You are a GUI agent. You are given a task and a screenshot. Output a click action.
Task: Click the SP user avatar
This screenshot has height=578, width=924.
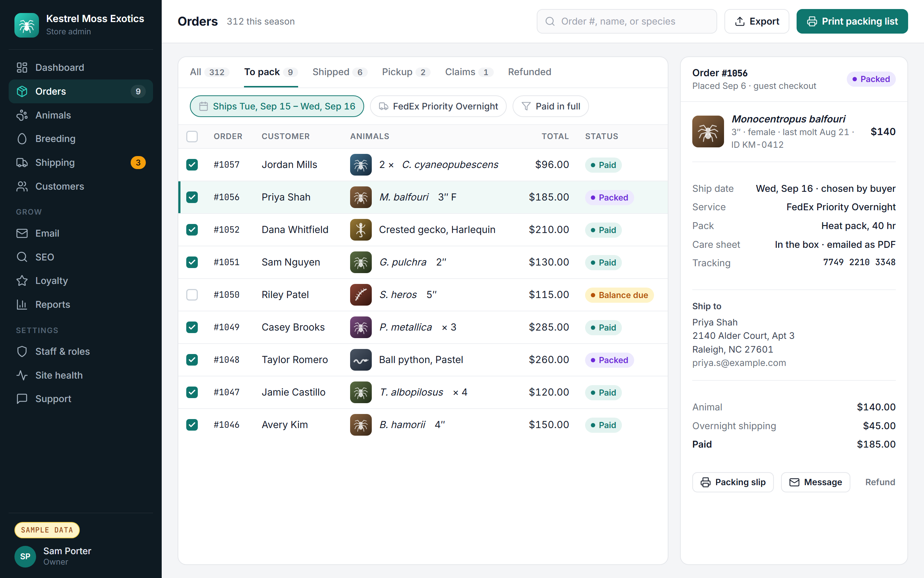pos(25,556)
